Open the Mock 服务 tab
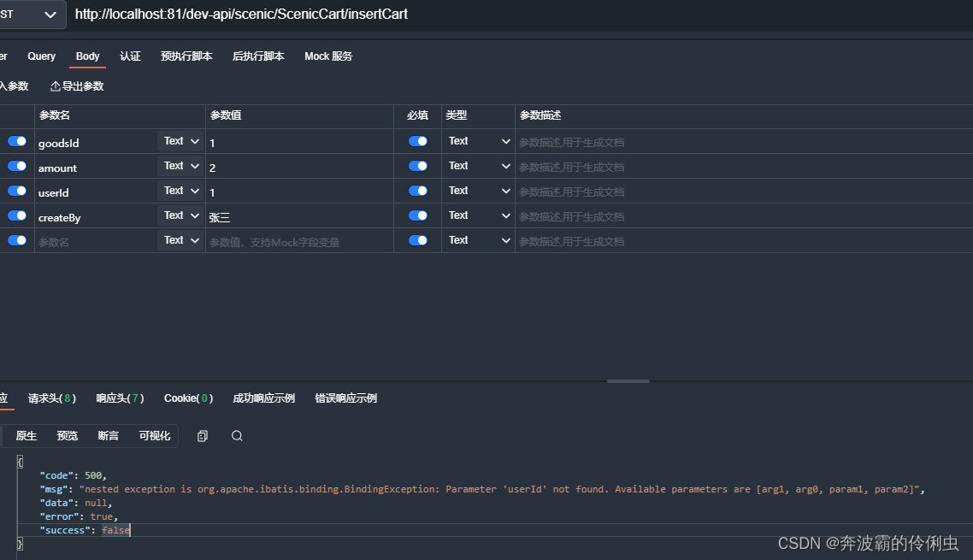The height and width of the screenshot is (560, 973). pos(327,56)
